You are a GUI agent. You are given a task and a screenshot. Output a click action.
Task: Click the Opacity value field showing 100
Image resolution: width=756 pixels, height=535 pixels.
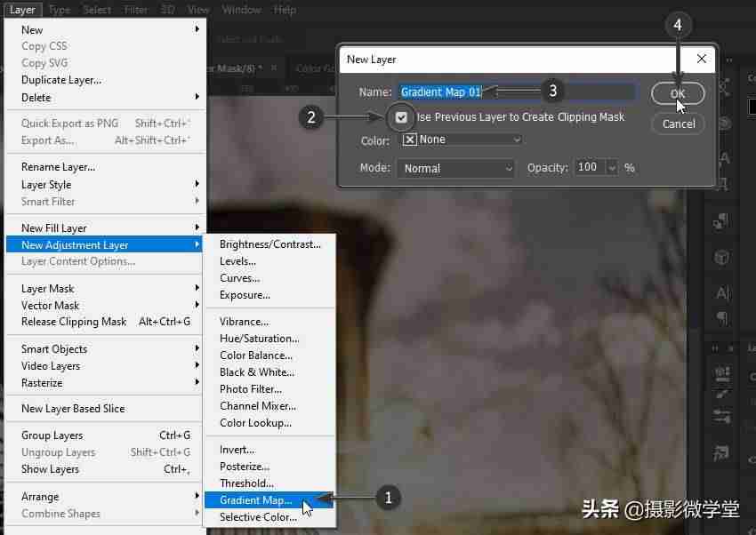[x=591, y=168]
